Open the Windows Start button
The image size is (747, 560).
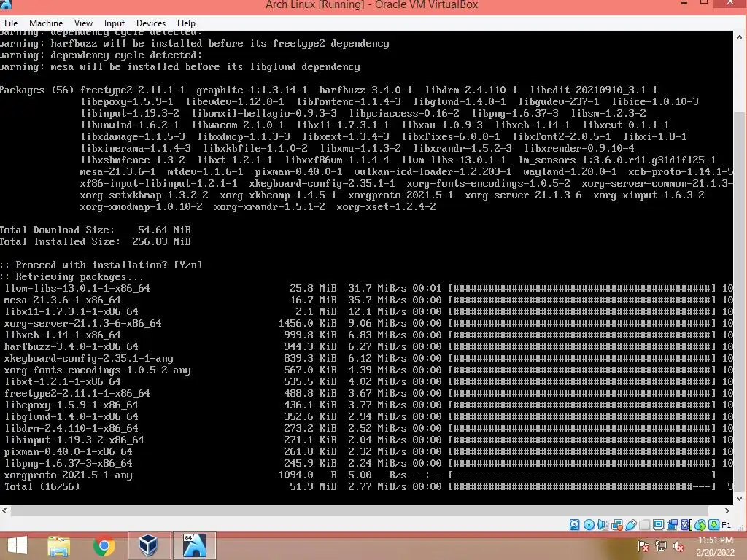point(18,545)
